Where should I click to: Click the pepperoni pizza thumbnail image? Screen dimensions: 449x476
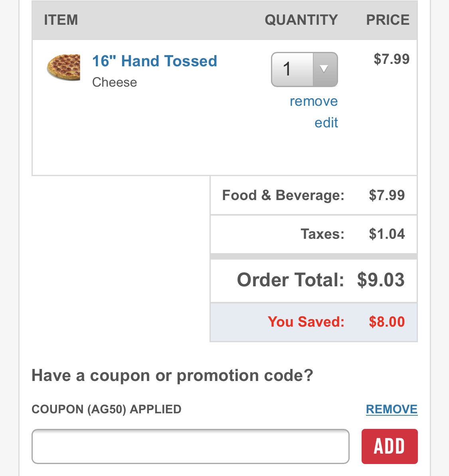(x=63, y=67)
